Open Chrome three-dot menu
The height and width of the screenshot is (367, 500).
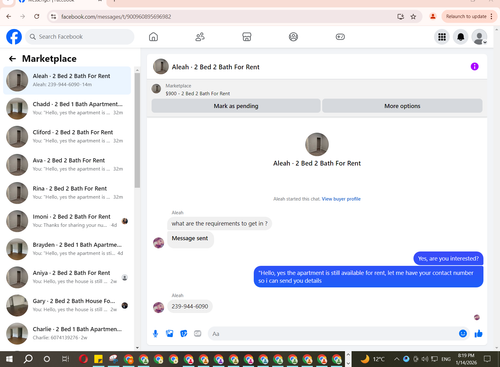click(491, 16)
